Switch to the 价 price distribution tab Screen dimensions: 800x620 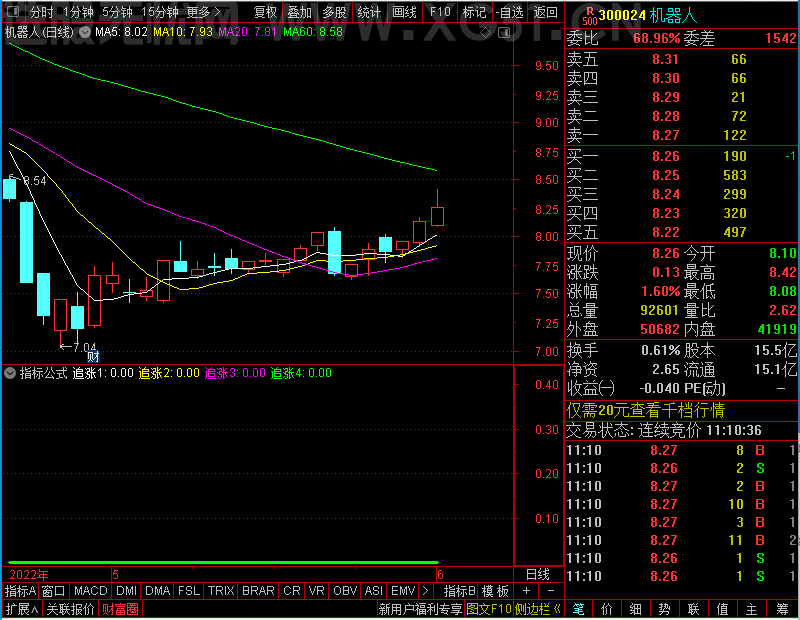tap(607, 609)
